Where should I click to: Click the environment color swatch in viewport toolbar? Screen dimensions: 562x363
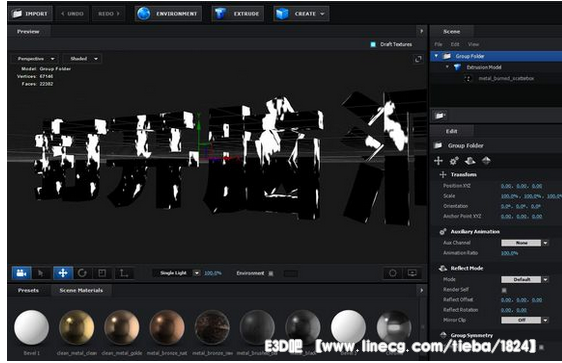[290, 273]
